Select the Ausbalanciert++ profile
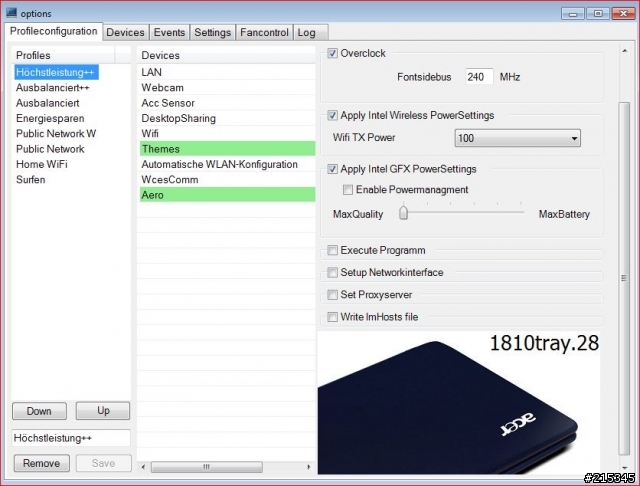This screenshot has height=486, width=640. pos(52,88)
